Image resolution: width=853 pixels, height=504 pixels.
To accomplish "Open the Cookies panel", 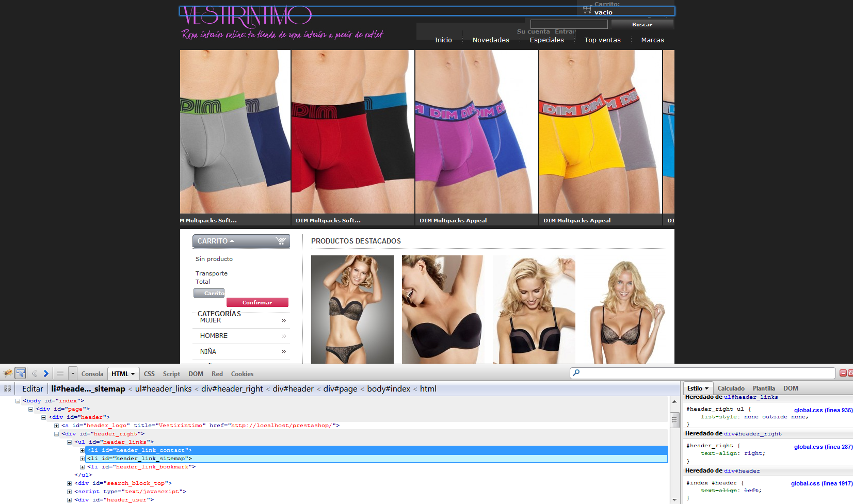I will [x=242, y=374].
